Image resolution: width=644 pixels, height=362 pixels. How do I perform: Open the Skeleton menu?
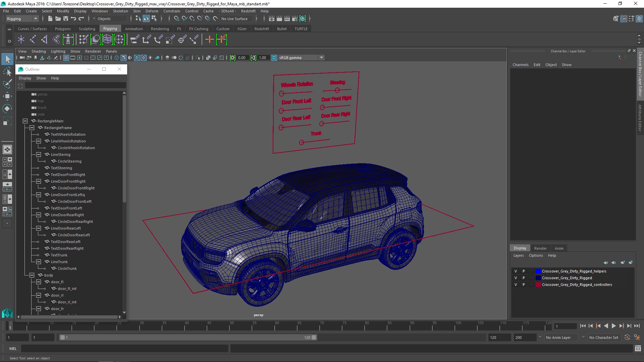coord(120,11)
